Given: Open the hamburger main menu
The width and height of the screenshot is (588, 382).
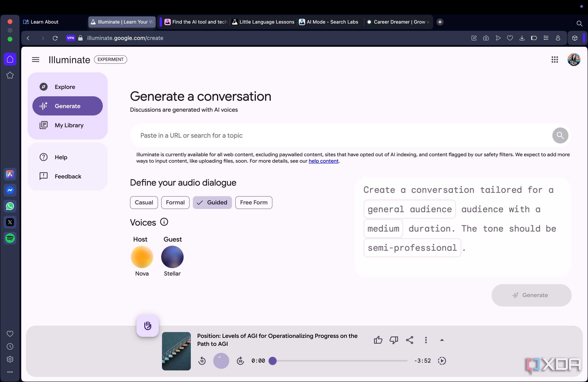Looking at the screenshot, I should click(x=36, y=60).
